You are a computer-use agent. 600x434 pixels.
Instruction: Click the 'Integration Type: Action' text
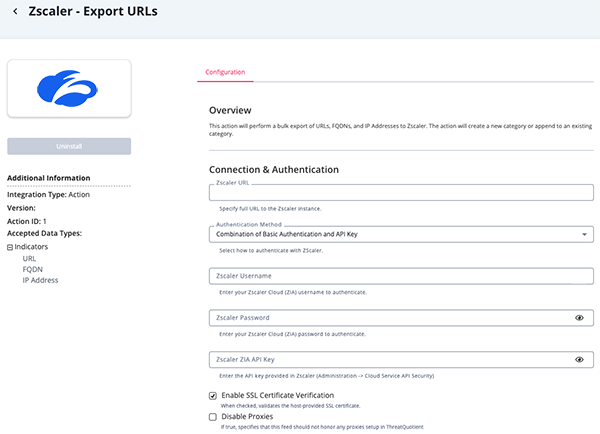click(48, 194)
